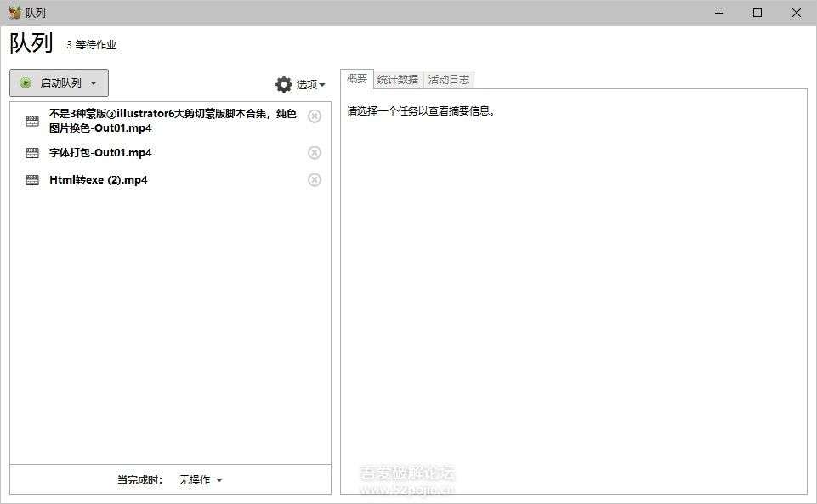817x504 pixels.
Task: Click the 选项 label button
Action: tap(306, 83)
